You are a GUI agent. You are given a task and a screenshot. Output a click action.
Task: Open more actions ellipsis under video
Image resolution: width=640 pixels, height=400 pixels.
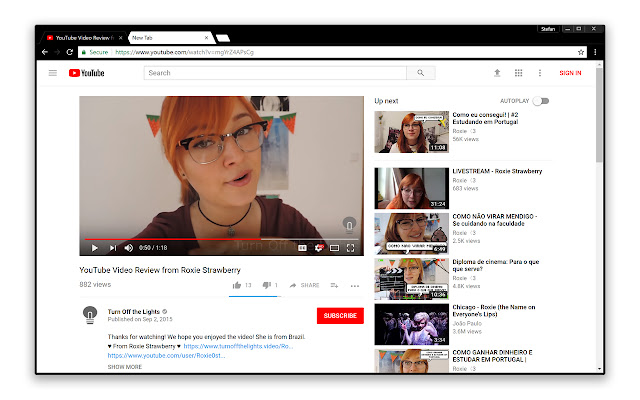354,285
